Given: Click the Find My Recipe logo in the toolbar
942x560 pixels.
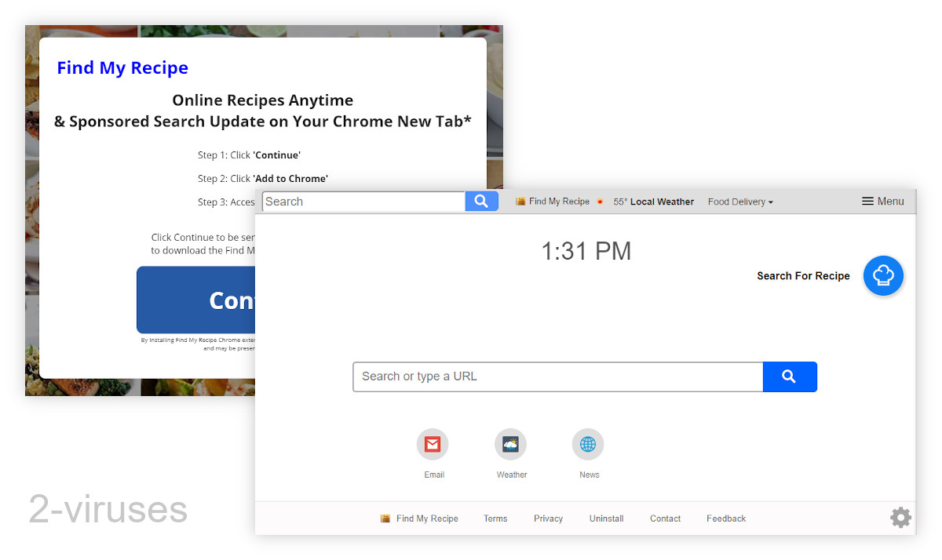Looking at the screenshot, I should click(553, 201).
